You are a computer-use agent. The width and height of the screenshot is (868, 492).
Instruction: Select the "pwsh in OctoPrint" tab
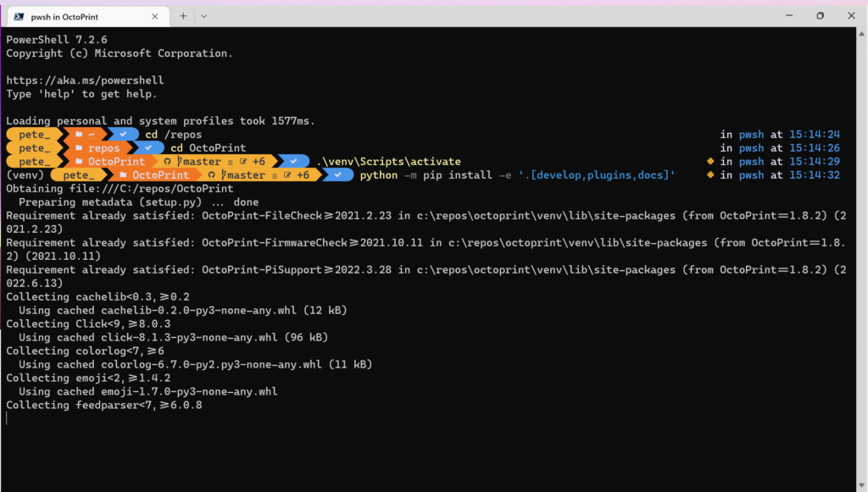pyautogui.click(x=86, y=17)
